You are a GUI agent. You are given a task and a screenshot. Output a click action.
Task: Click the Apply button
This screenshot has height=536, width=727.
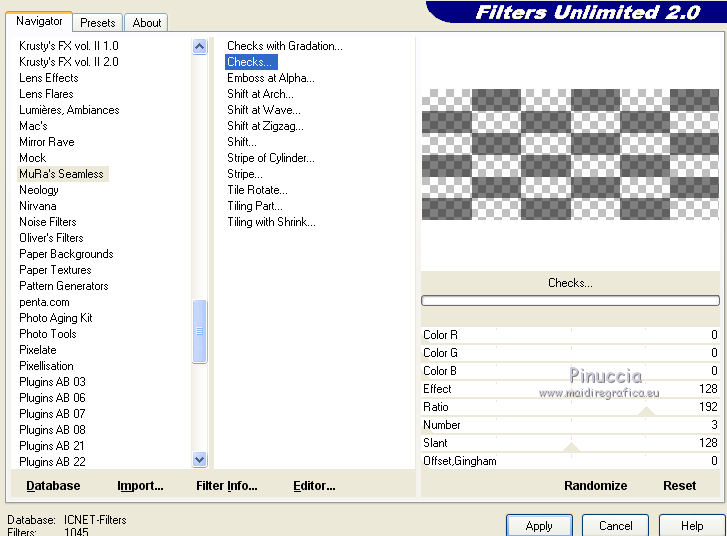pos(539,526)
